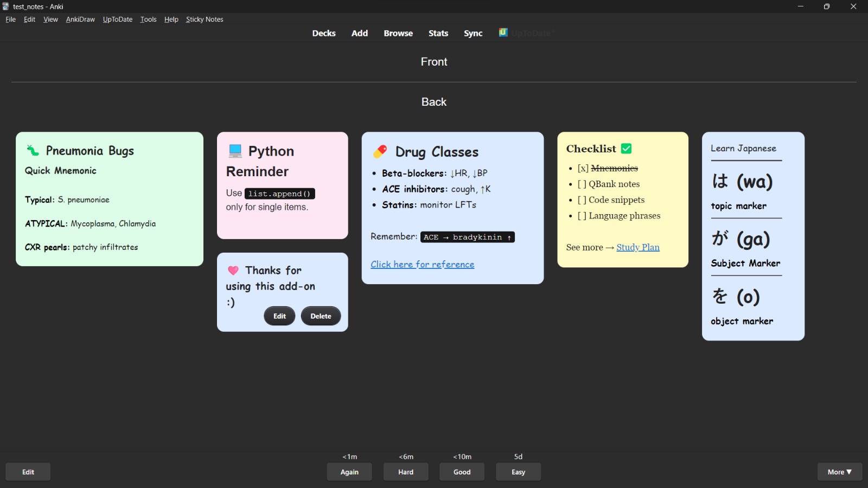Click the pill icon on Drug Classes note
The height and width of the screenshot is (488, 868).
(x=380, y=152)
